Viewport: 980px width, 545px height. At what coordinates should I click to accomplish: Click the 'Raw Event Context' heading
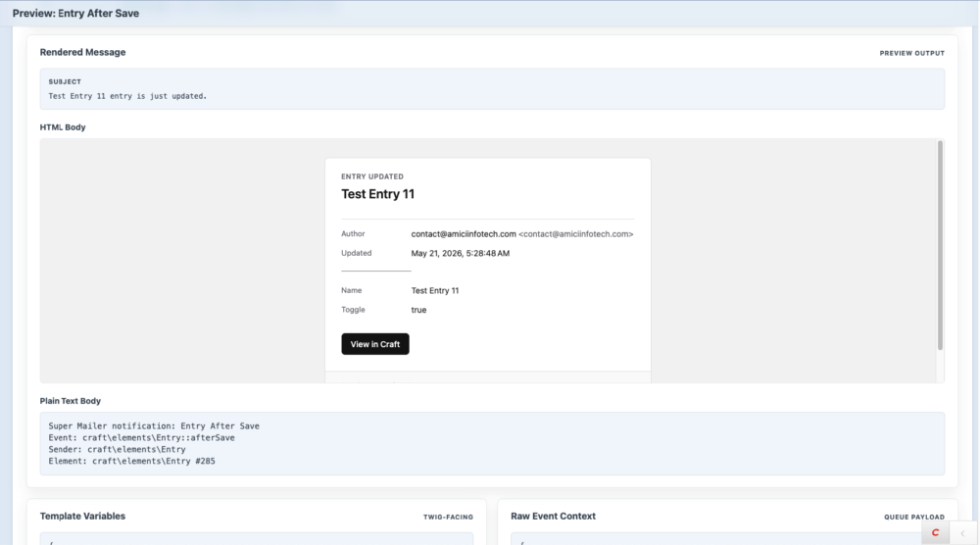pos(553,517)
